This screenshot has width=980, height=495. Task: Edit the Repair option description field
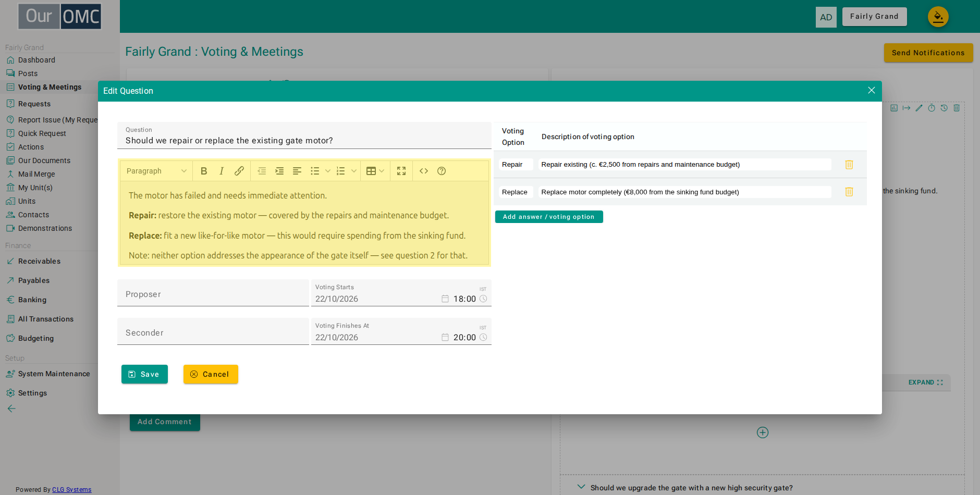[x=684, y=165]
